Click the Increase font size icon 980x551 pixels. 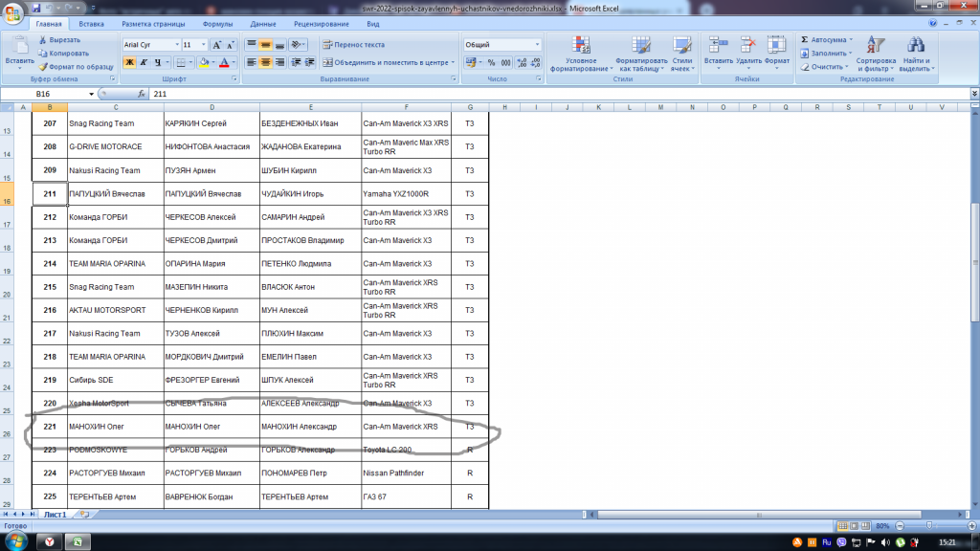[x=217, y=45]
